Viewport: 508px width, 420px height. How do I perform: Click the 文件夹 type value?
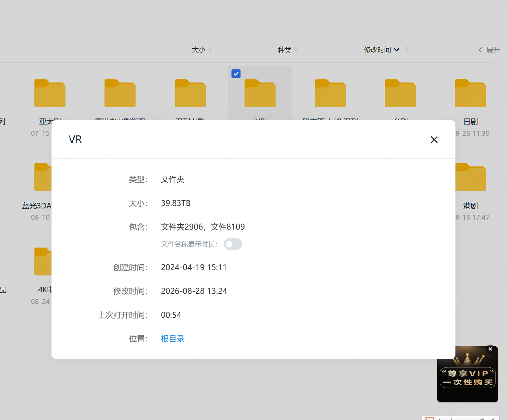[x=173, y=179]
